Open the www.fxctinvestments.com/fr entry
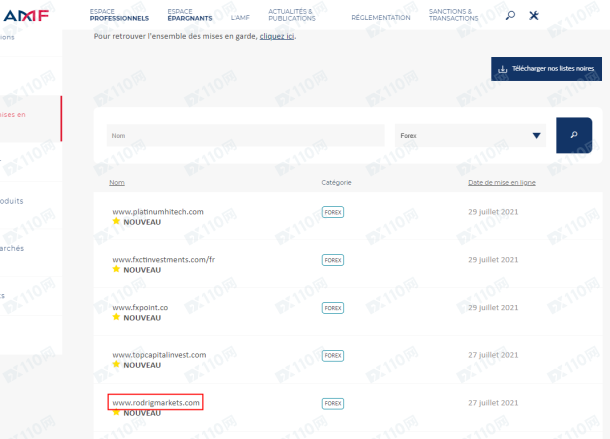Screen dimensions: 610x439 [164, 259]
